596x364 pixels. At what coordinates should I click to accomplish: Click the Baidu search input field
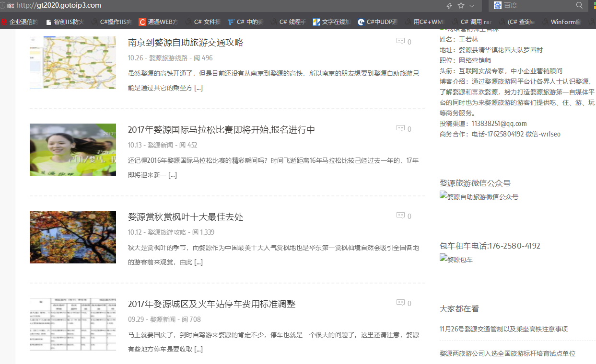[x=537, y=6]
